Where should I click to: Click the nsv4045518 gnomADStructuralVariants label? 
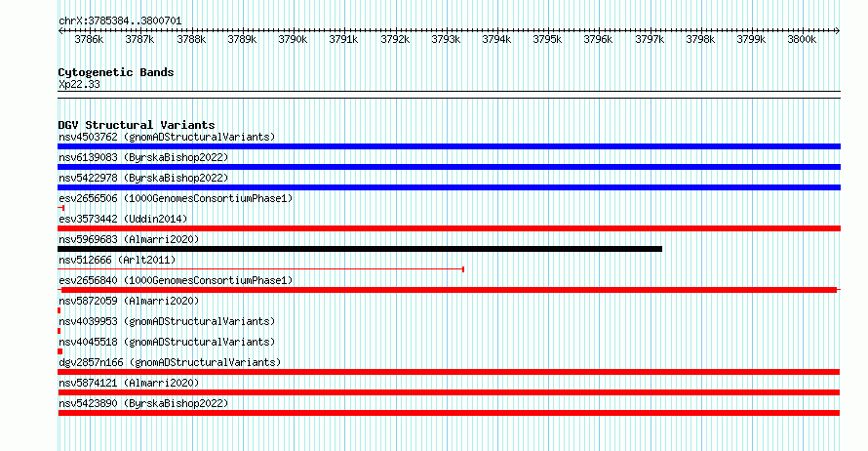(167, 342)
